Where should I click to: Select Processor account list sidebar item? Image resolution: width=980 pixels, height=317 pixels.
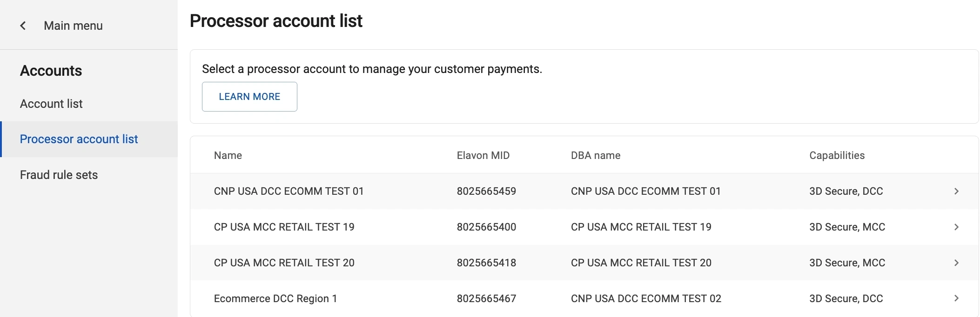[x=79, y=139]
